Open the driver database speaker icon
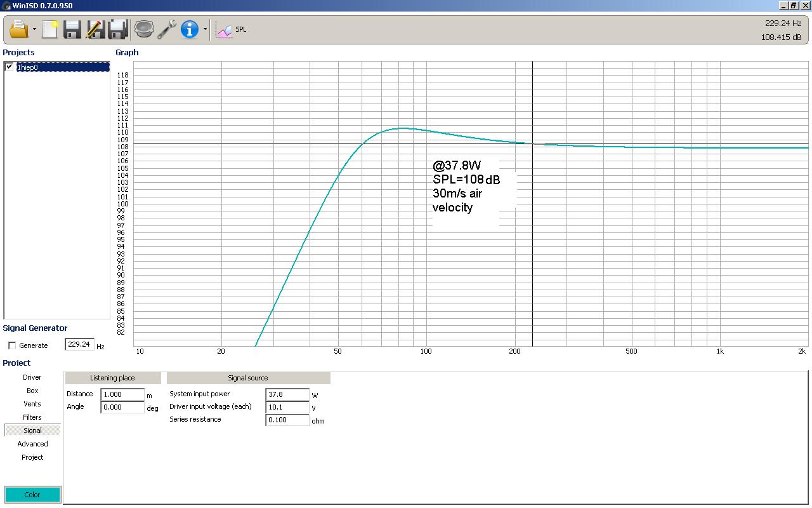Viewport: 812px width, 508px height. [x=145, y=29]
